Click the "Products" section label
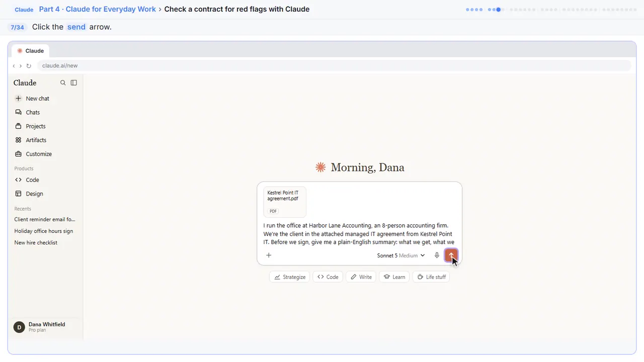Screen dimensions: 644x362 pyautogui.click(x=24, y=168)
